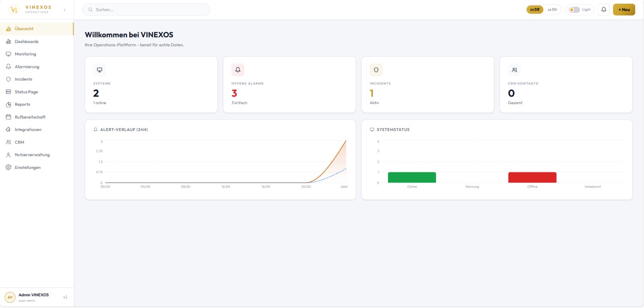Click the Einstellungen gear icon
The image size is (644, 308).
[x=8, y=167]
